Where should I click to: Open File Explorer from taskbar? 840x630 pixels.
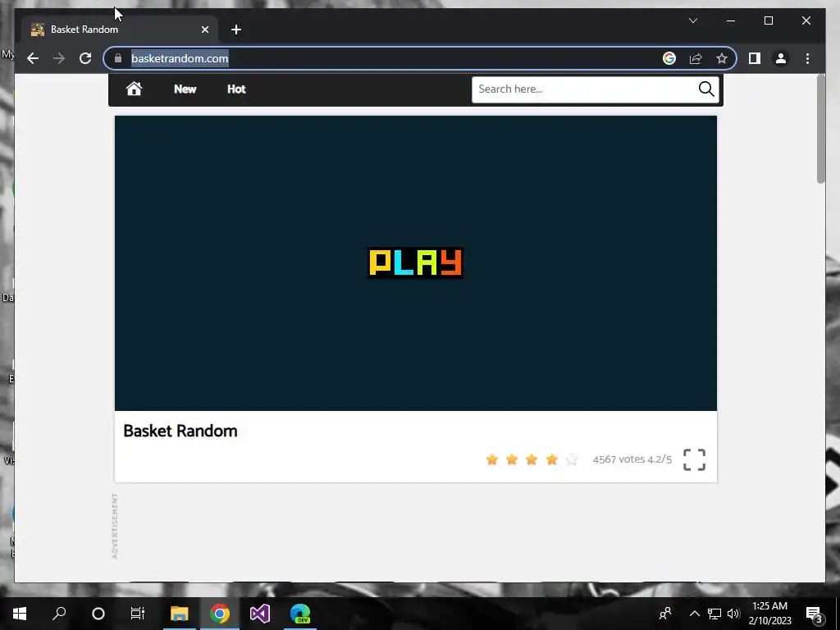[x=180, y=614]
